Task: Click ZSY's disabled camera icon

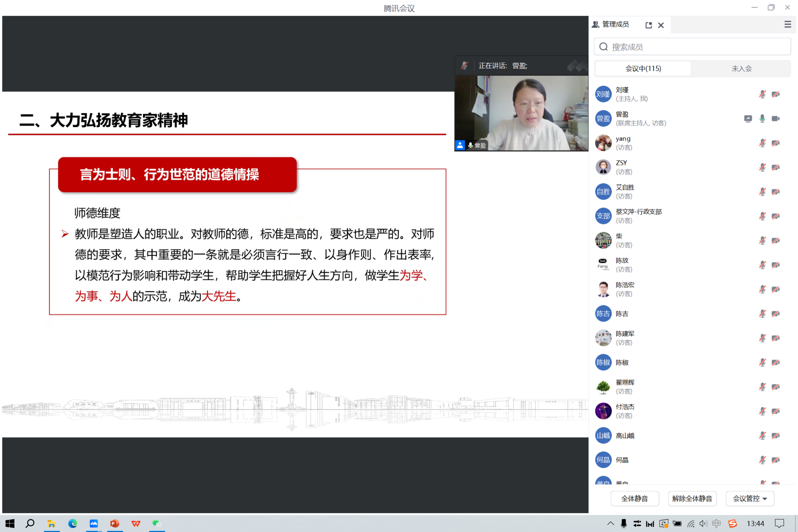Action: [x=775, y=168]
